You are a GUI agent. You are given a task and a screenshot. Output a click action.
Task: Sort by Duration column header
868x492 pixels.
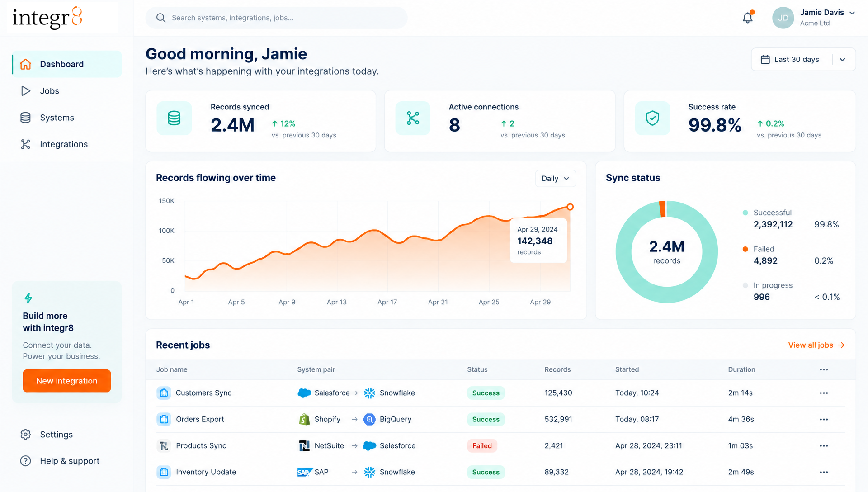coord(741,369)
